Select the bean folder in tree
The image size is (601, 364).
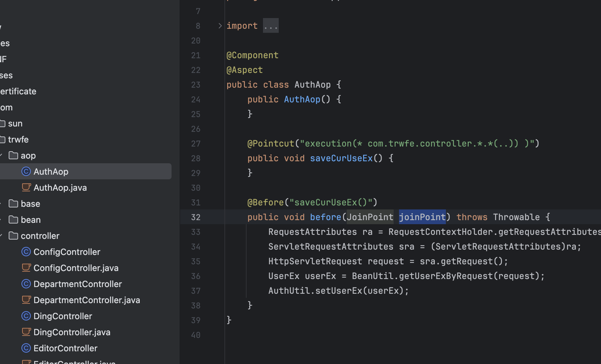click(30, 220)
